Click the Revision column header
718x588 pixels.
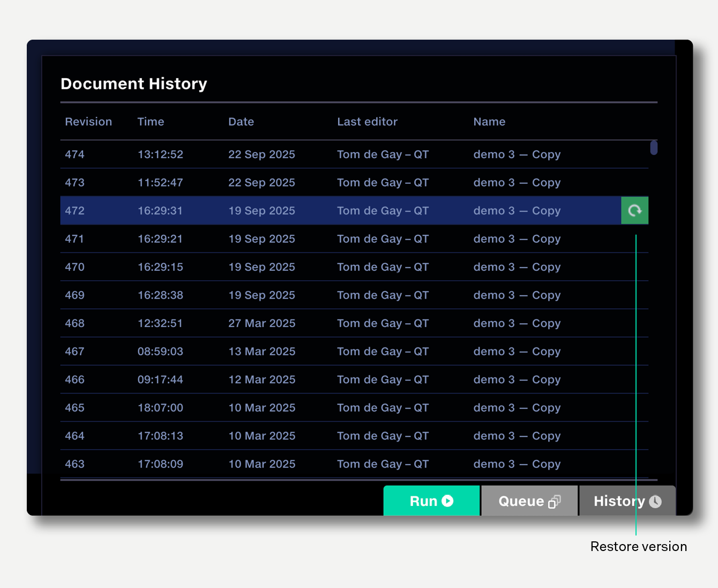[x=88, y=122]
